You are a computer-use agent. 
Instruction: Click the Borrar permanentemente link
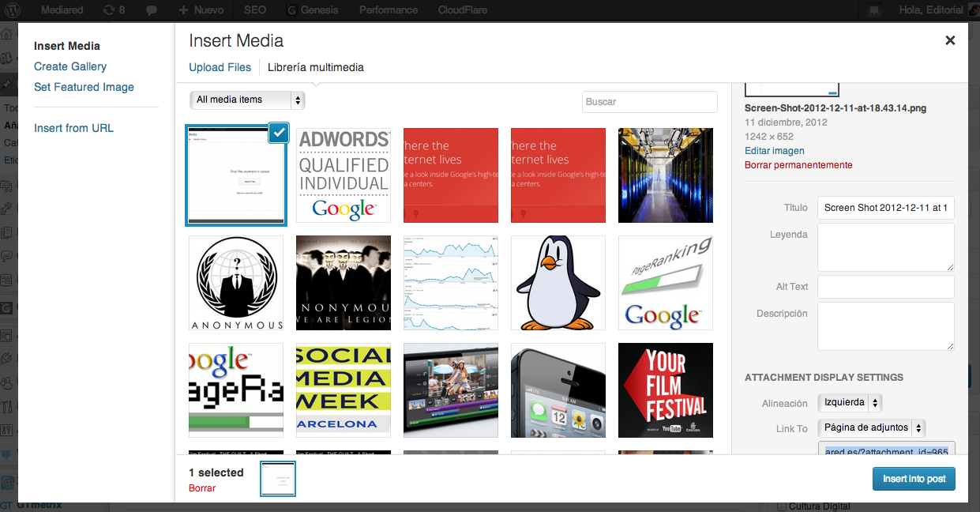(798, 165)
